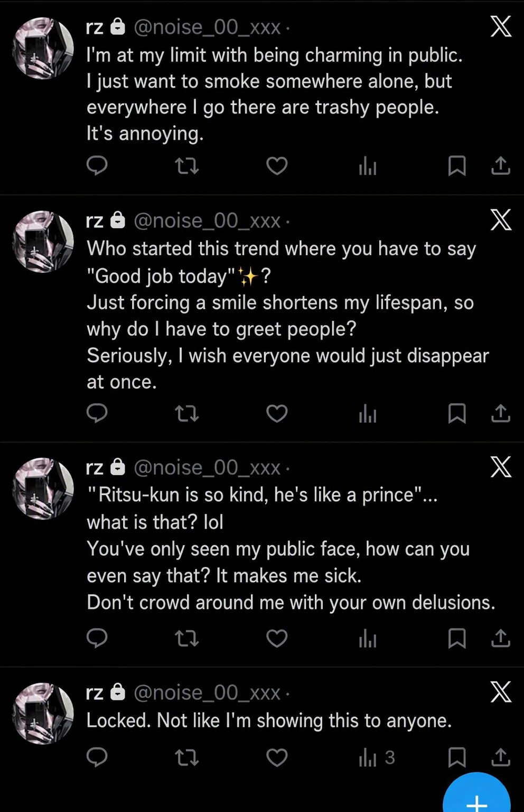Reply to the 'being charming in public' tweet
The image size is (524, 812).
click(97, 166)
